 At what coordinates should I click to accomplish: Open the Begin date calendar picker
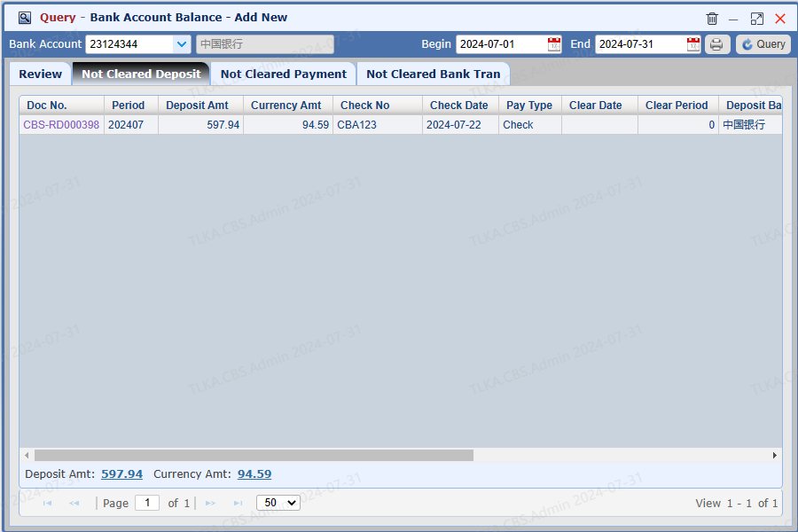(554, 44)
